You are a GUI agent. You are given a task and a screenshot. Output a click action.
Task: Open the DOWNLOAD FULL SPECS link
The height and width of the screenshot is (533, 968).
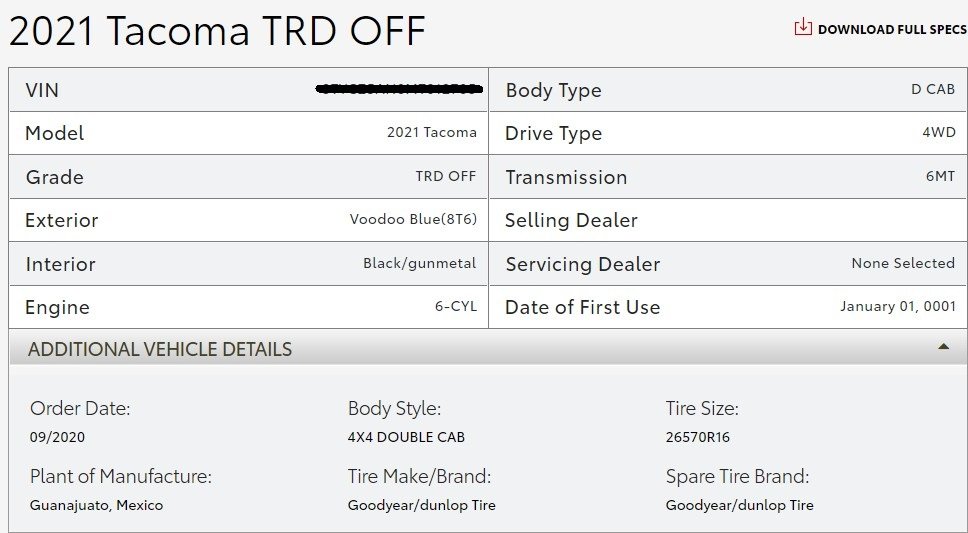click(891, 29)
